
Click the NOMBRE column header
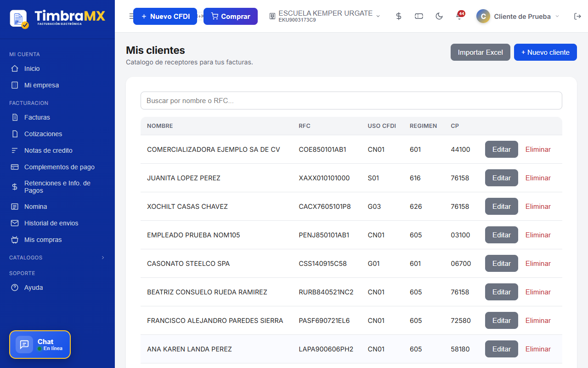[x=160, y=126]
